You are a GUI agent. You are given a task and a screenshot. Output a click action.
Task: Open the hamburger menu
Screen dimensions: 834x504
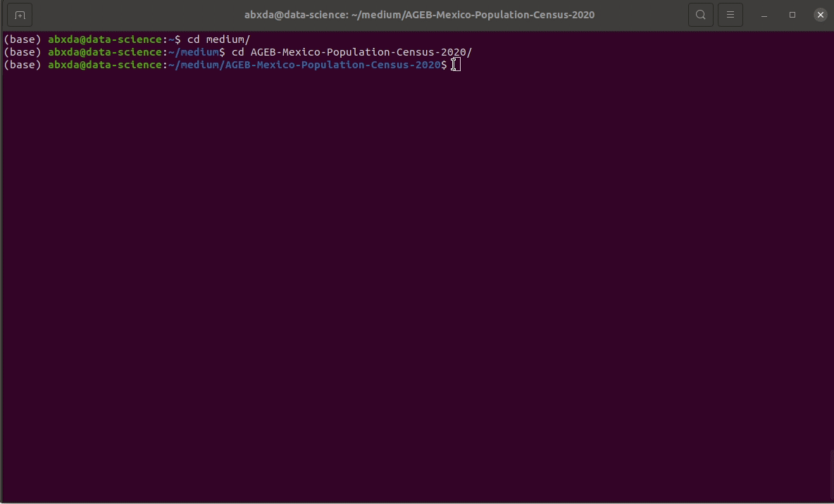tap(730, 15)
